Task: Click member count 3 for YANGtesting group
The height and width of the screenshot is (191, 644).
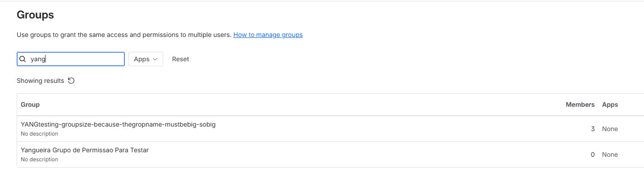Action: 593,129
